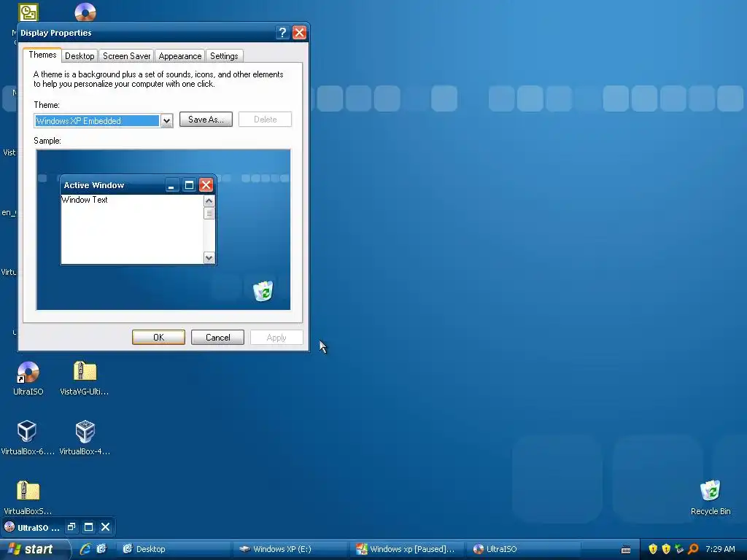The image size is (747, 560).
Task: Close the minimized UltraISO window
Action: 105,526
